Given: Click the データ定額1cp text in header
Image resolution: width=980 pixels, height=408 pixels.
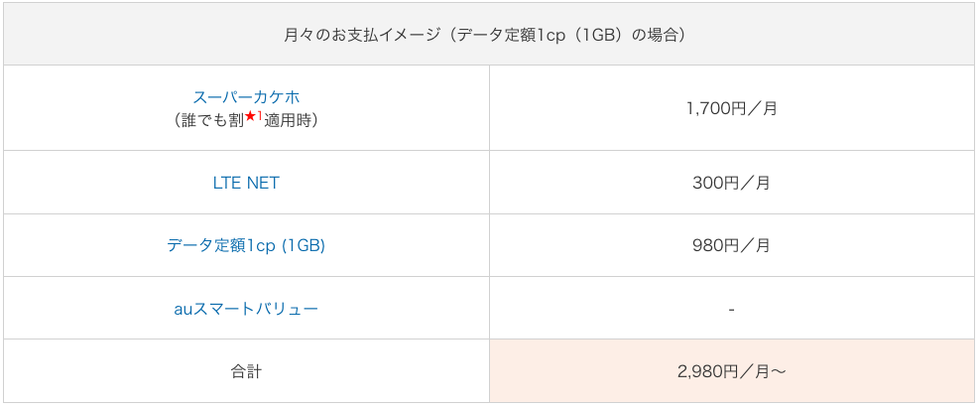Looking at the screenshot, I should (x=509, y=35).
